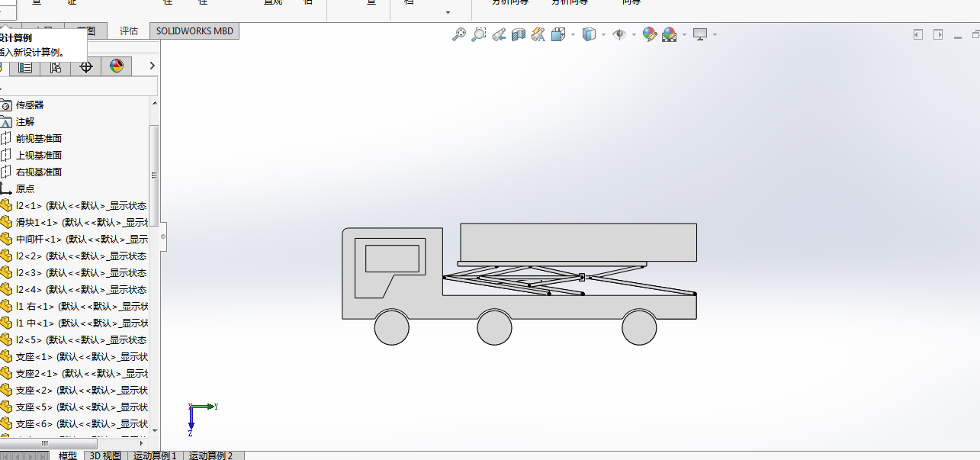Open the Hide/Show Items dropdown arrow
The width and height of the screenshot is (980, 460).
[634, 34]
